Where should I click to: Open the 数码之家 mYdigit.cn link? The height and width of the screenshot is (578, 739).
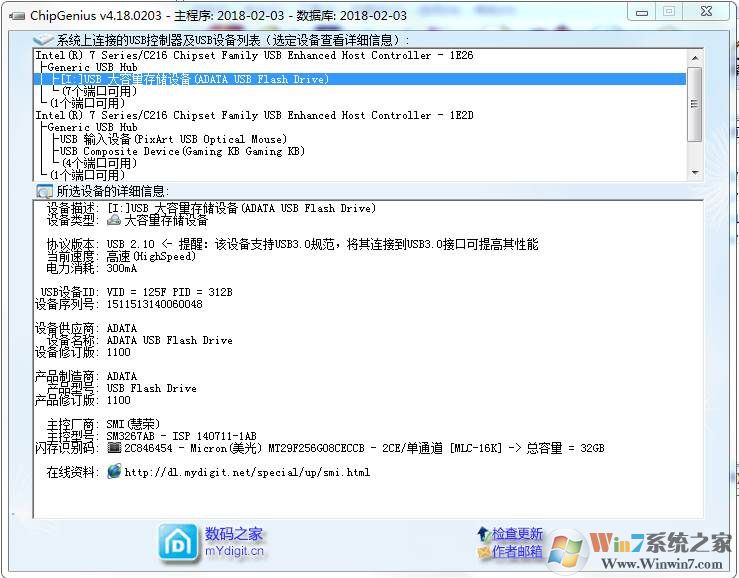tap(234, 542)
